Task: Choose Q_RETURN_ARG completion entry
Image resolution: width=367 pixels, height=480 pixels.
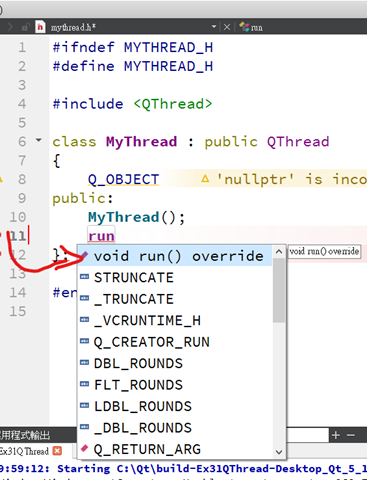Action: point(175,449)
